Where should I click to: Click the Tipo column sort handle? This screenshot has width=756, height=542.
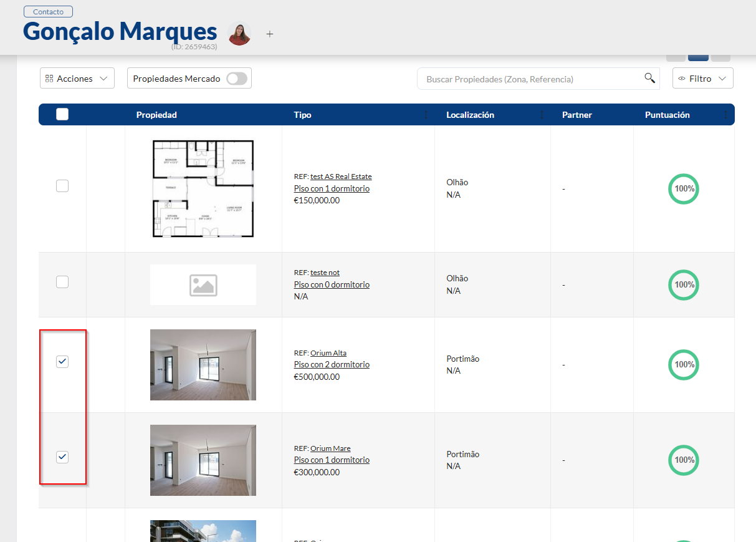point(426,115)
